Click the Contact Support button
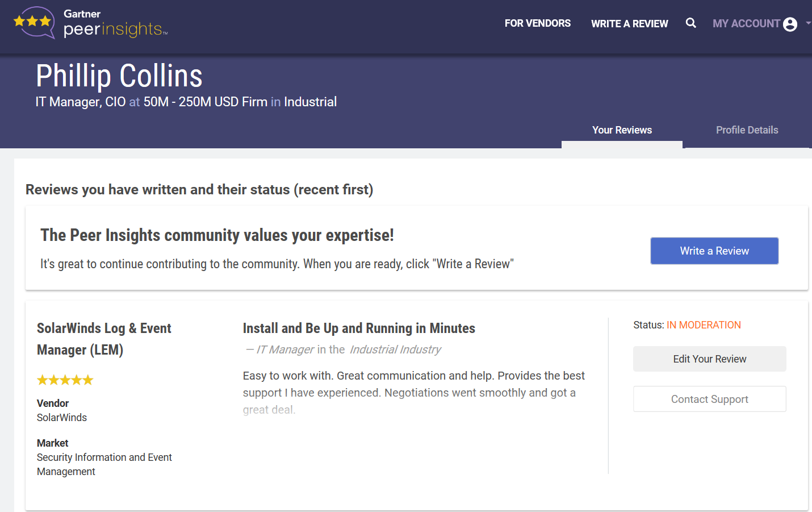The image size is (812, 512). 710,399
